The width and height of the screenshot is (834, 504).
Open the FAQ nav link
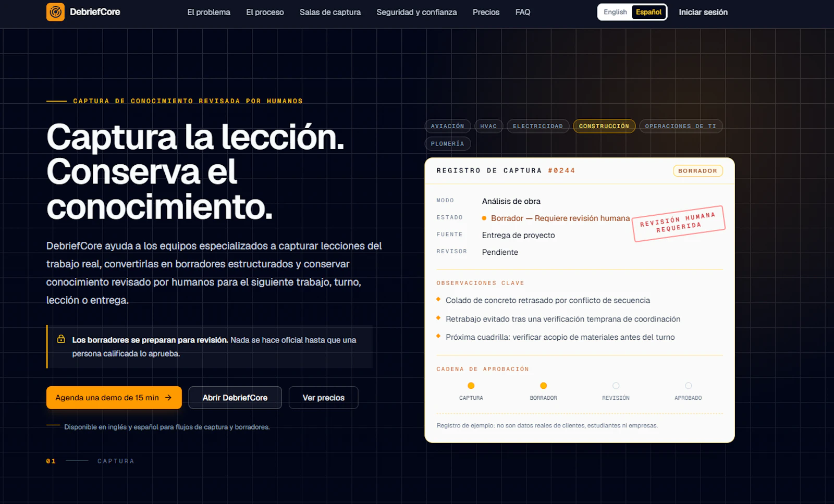click(x=523, y=12)
